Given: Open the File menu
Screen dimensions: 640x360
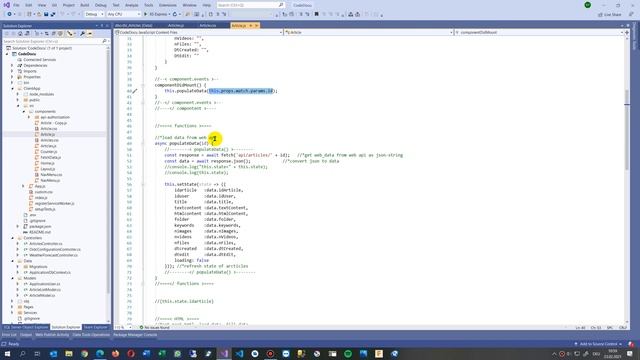Looking at the screenshot, I should tap(16, 5).
